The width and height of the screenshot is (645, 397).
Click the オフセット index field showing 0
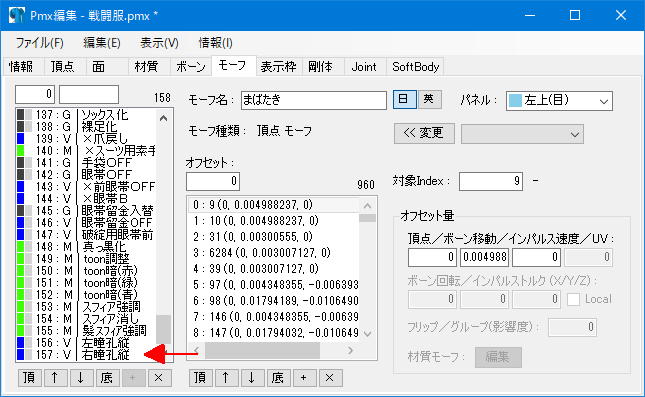[x=213, y=181]
